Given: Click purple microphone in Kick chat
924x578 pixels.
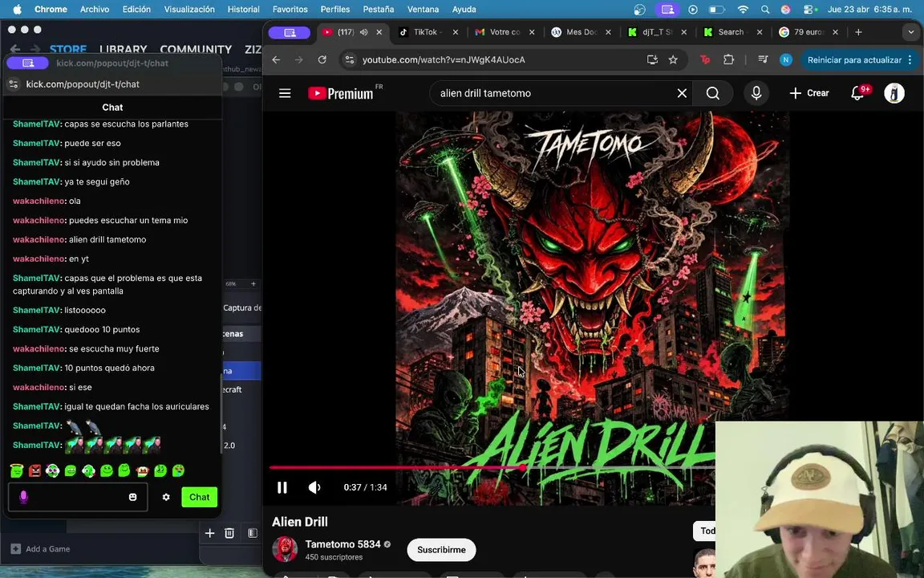Looking at the screenshot, I should point(23,497).
